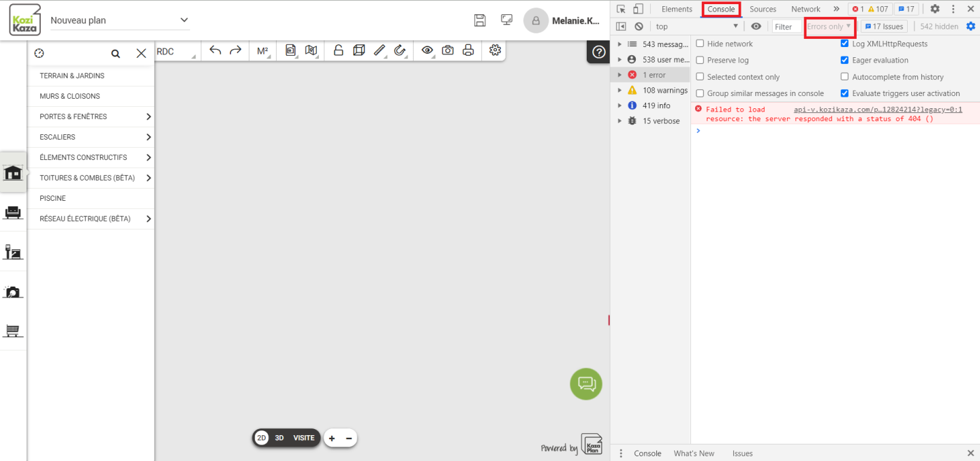Screen dimensions: 980x461
Task: Click the magnet snapping icon
Action: tap(400, 50)
